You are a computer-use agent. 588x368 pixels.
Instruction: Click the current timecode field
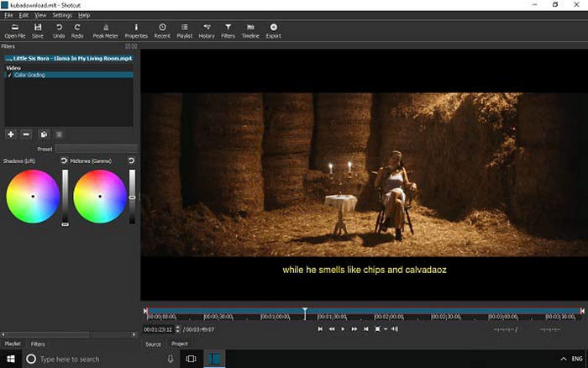click(x=158, y=329)
